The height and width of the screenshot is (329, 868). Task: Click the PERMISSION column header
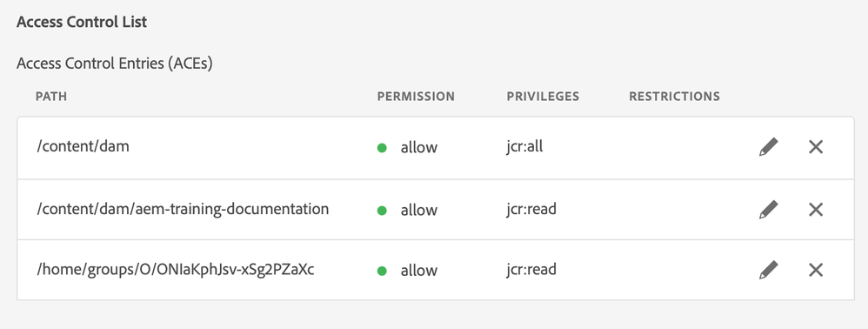tap(416, 97)
